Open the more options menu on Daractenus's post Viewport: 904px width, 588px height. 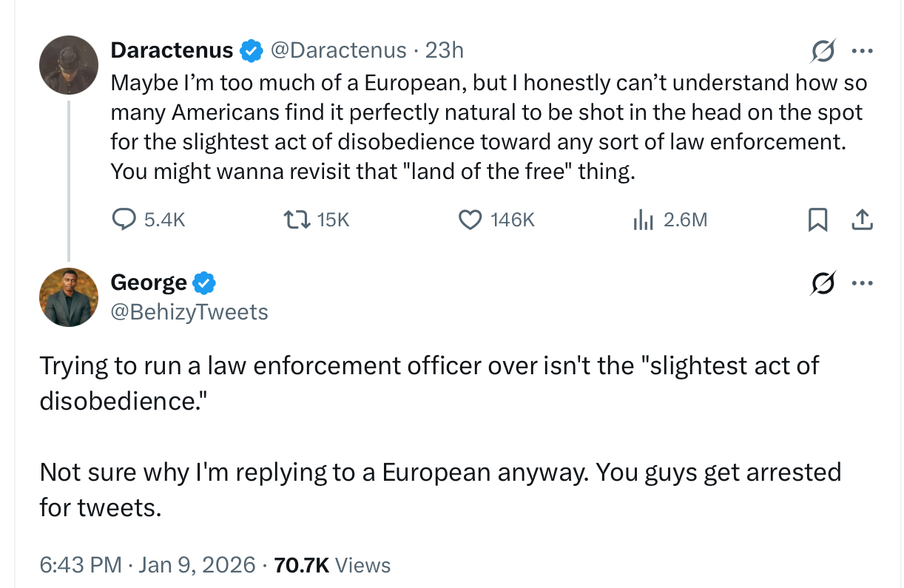pyautogui.click(x=862, y=52)
